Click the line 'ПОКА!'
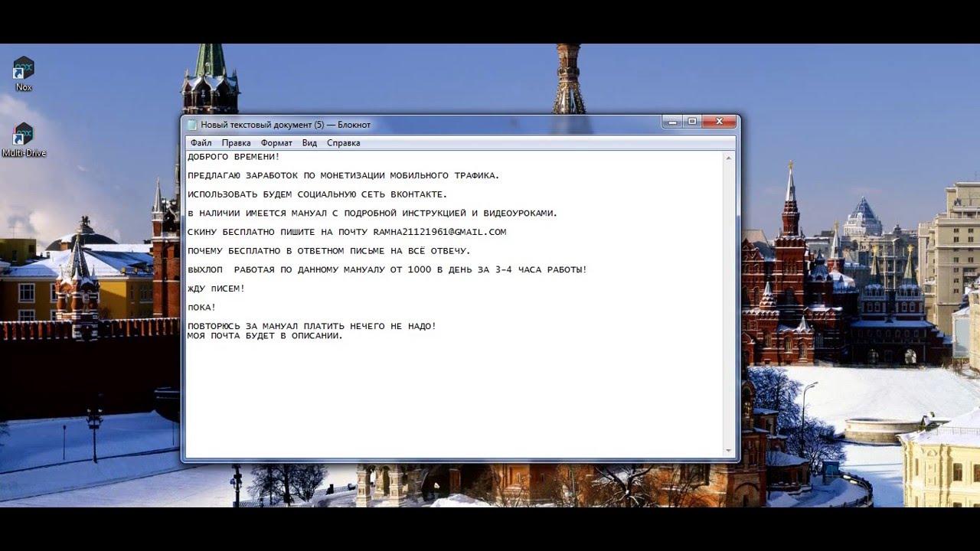980x551 pixels. click(201, 308)
